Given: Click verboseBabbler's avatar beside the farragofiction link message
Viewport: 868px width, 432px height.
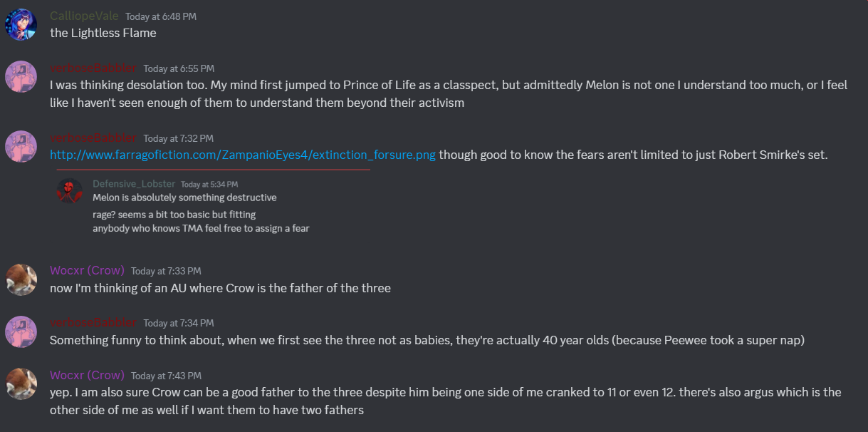Looking at the screenshot, I should pos(21,146).
